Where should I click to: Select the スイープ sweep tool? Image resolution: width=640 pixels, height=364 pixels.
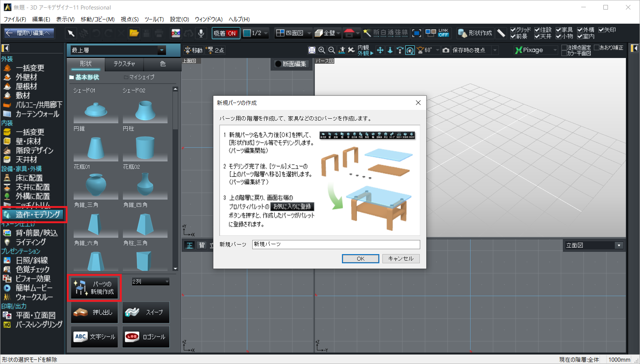coord(146,312)
